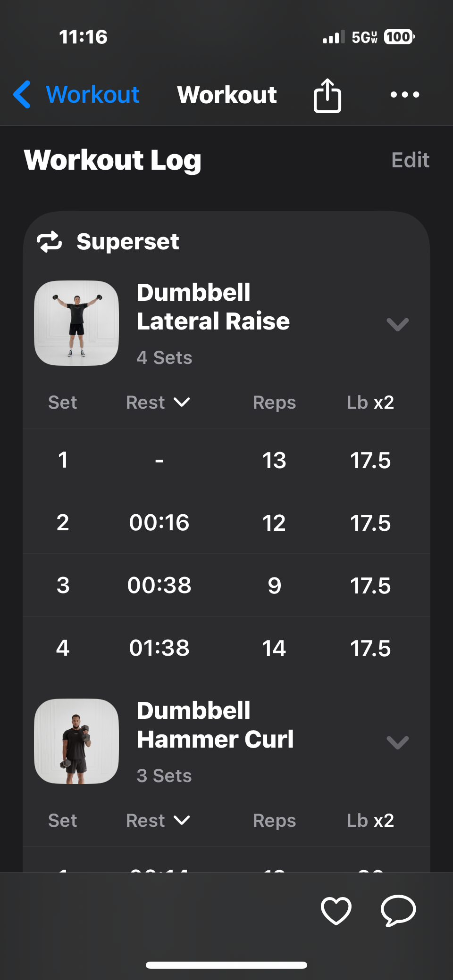Select set 4 row with 14 reps
453x980 pixels.
click(x=226, y=648)
